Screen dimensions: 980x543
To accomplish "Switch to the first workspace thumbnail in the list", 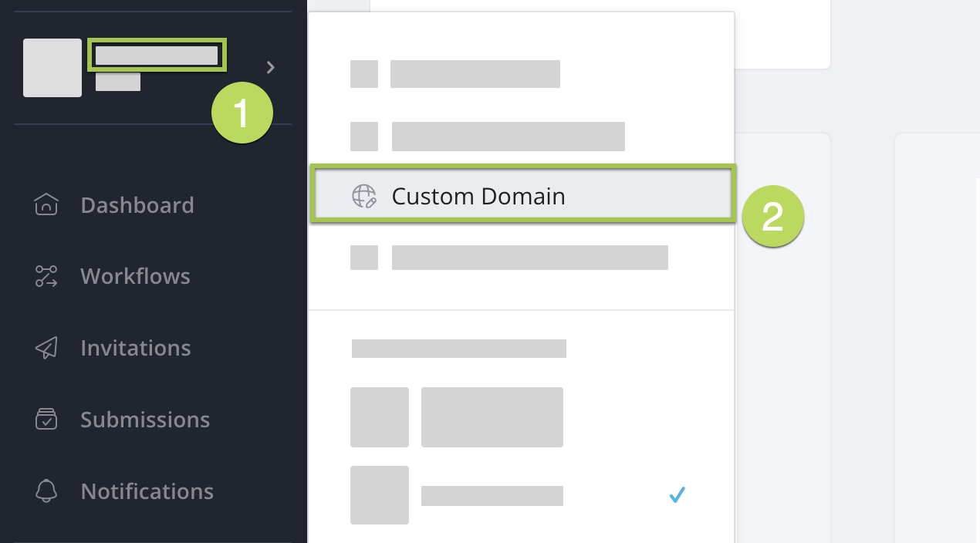I will point(380,417).
